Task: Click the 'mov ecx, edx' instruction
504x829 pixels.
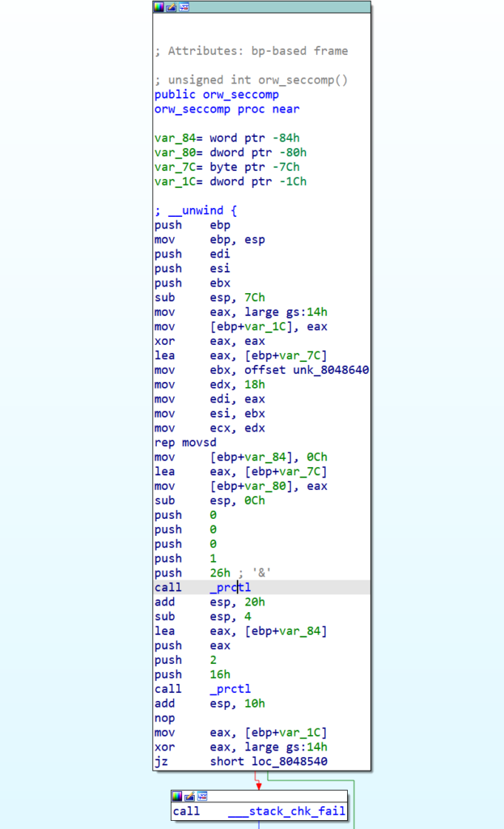Action: [x=210, y=427]
